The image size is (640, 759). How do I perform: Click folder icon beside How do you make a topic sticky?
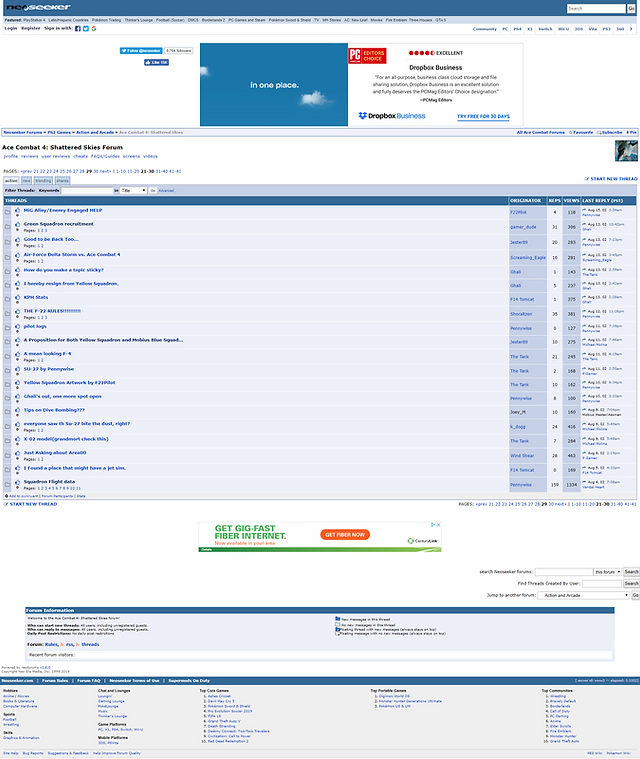pyautogui.click(x=7, y=272)
